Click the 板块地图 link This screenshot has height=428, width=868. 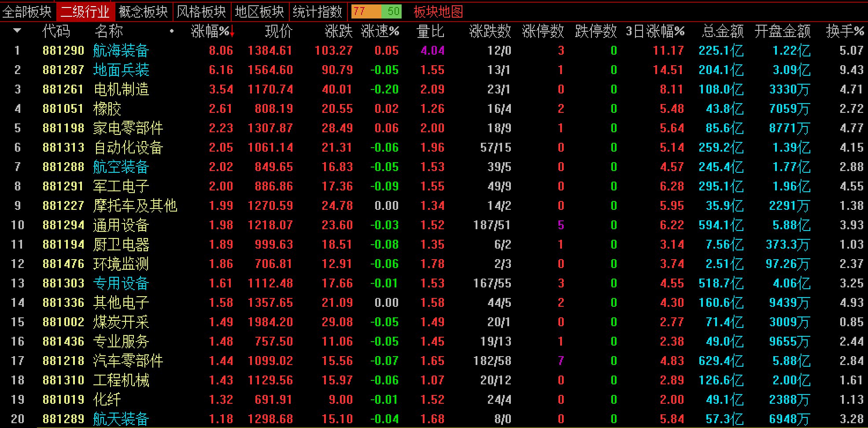(x=438, y=11)
